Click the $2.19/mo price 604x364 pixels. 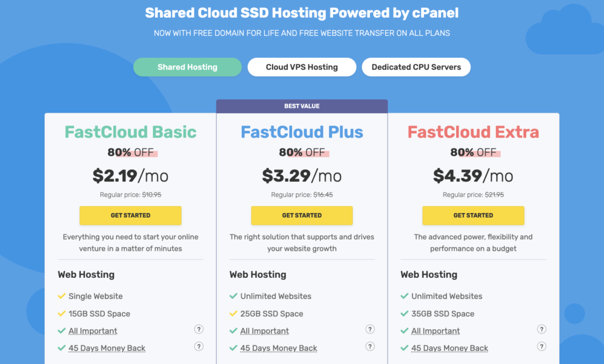click(130, 176)
